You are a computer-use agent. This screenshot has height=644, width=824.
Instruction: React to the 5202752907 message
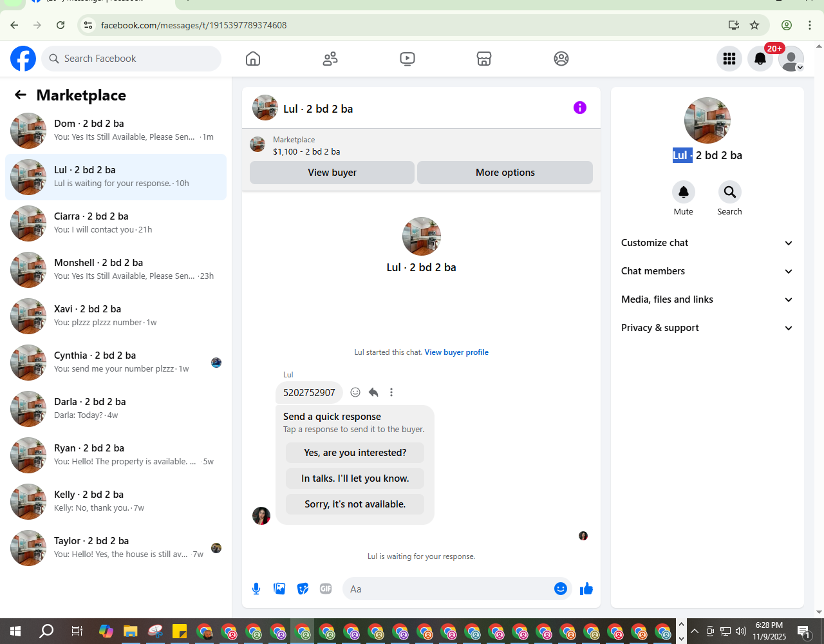355,392
